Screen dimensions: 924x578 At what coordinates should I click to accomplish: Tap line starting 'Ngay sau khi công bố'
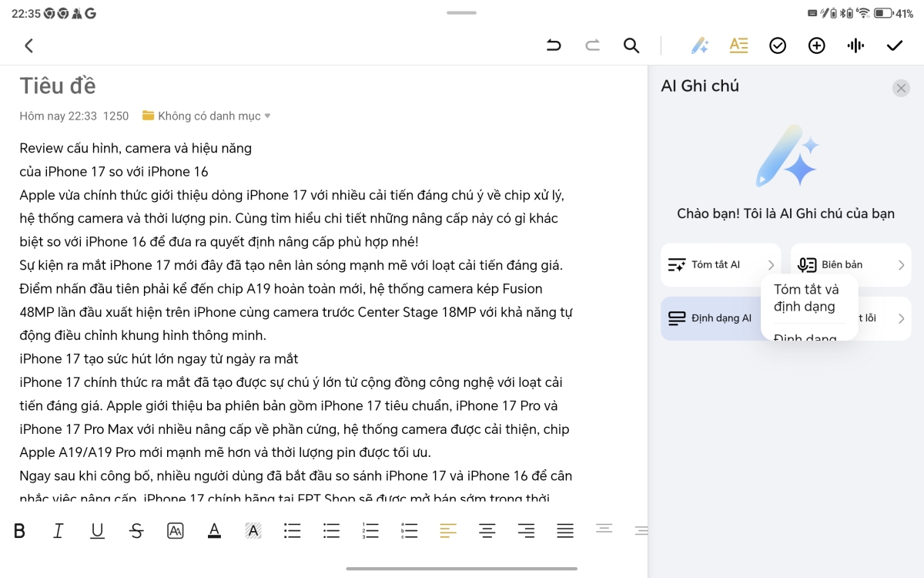coord(296,476)
